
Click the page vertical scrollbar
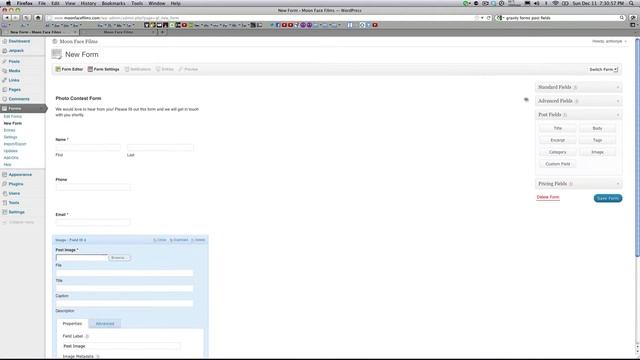tap(637, 148)
